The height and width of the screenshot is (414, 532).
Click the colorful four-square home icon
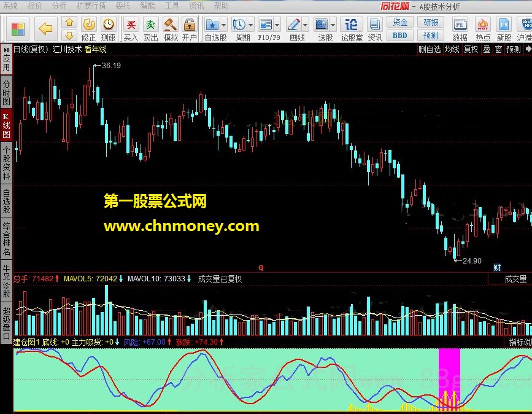(x=18, y=29)
